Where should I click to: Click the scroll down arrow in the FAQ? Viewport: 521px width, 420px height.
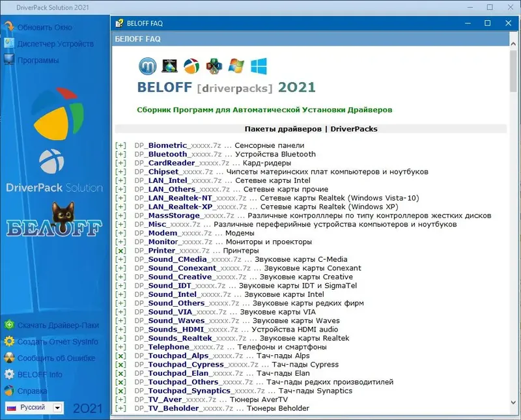(514, 402)
